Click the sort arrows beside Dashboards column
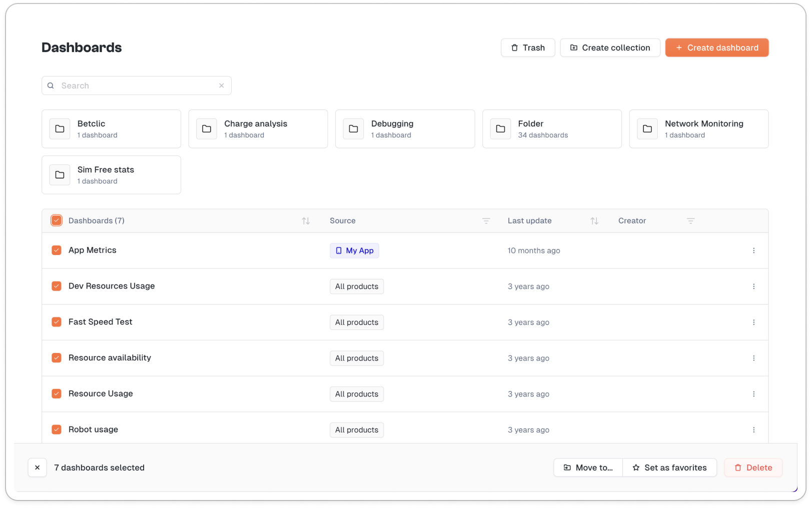Image resolution: width=812 pixels, height=508 pixels. pyautogui.click(x=306, y=221)
